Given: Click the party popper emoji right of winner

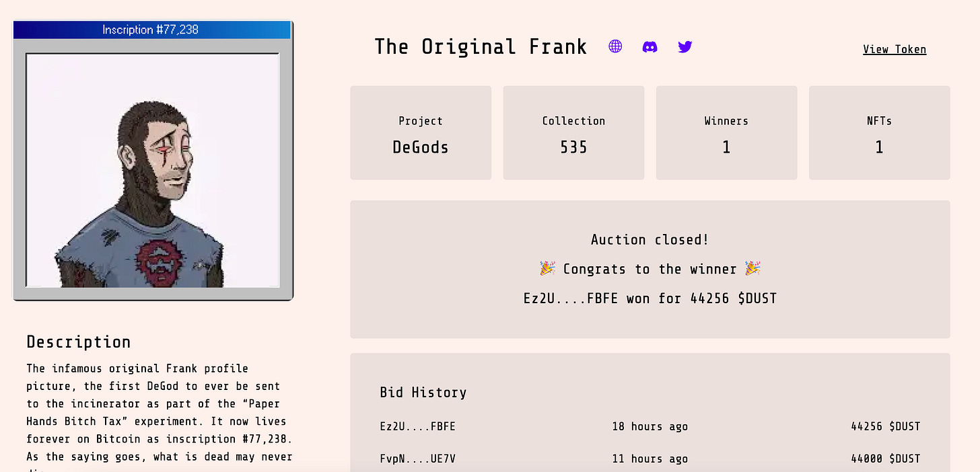Looking at the screenshot, I should click(x=753, y=269).
